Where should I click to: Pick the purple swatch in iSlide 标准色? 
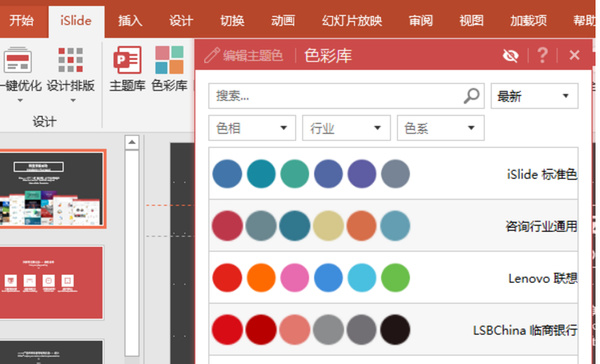362,174
